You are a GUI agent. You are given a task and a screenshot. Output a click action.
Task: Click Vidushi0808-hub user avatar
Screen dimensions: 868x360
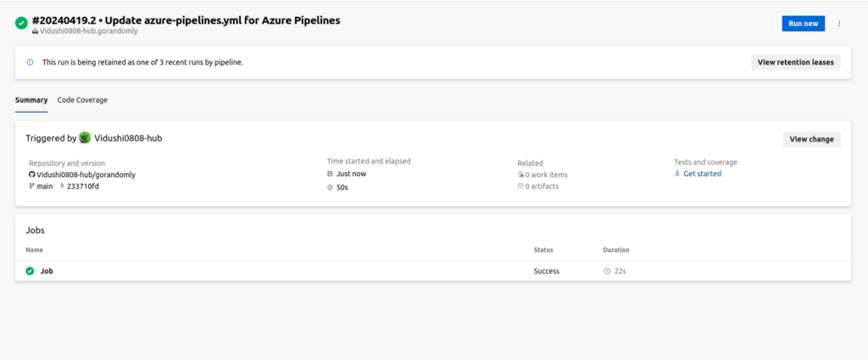pyautogui.click(x=85, y=138)
